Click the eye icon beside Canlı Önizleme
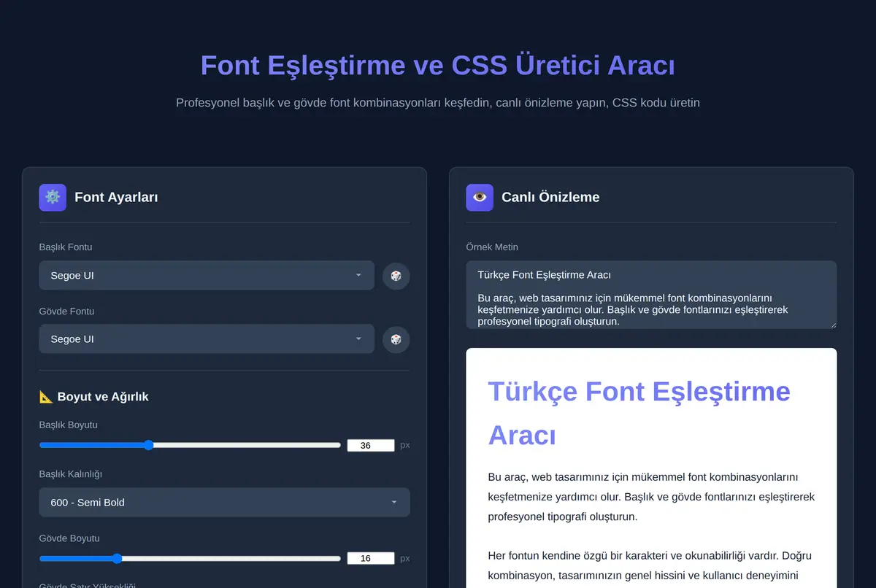This screenshot has height=588, width=876. coord(480,197)
